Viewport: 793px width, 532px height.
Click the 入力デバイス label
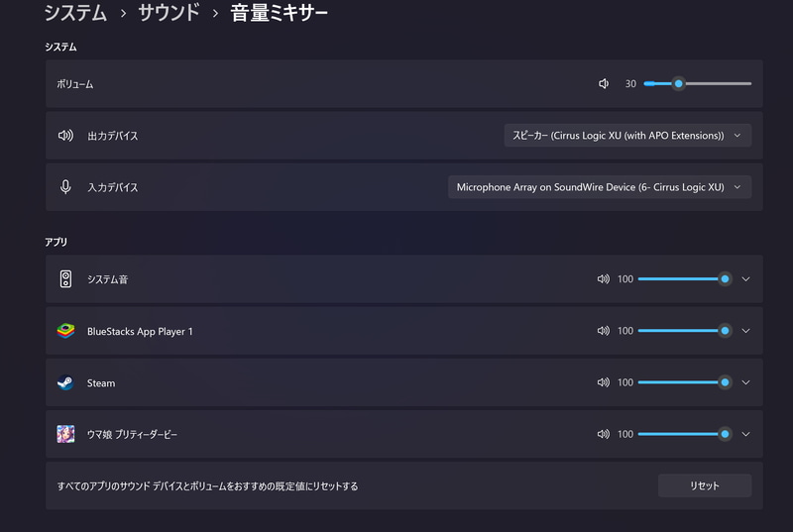point(112,187)
